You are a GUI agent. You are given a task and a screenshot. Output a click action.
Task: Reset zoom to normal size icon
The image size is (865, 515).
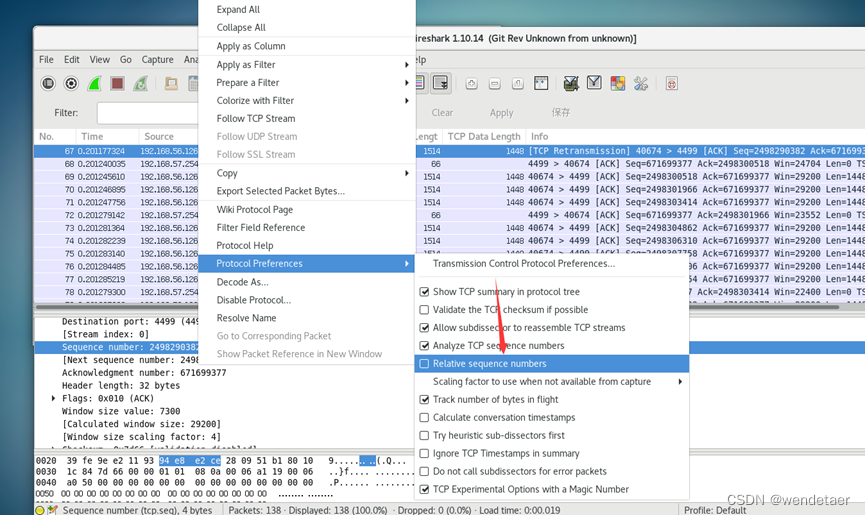[518, 83]
